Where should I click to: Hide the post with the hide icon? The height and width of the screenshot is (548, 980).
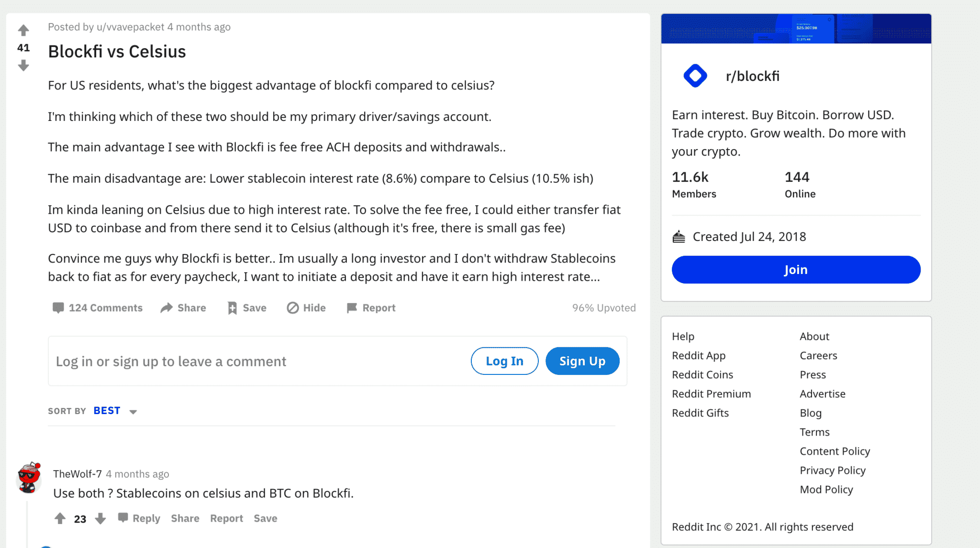pyautogui.click(x=294, y=307)
